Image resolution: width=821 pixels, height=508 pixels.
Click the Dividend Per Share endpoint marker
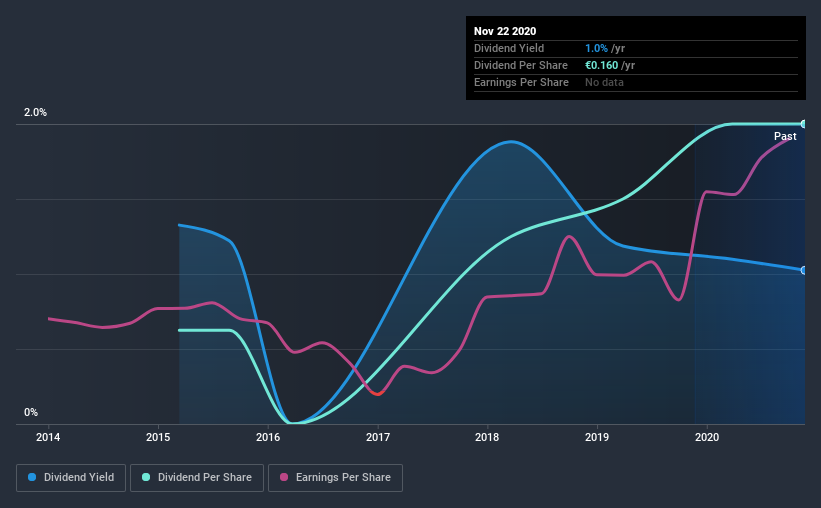pos(803,124)
